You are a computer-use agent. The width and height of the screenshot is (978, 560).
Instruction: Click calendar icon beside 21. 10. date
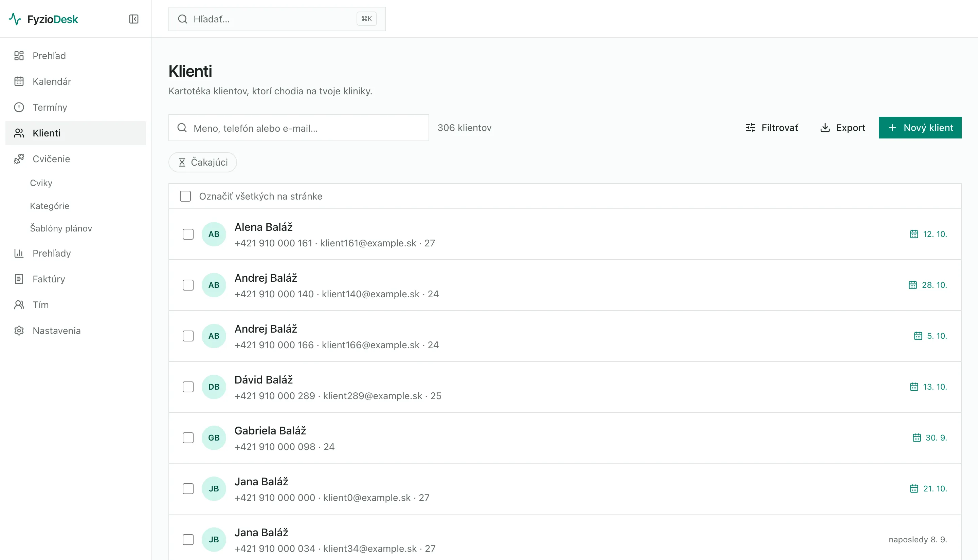click(914, 489)
